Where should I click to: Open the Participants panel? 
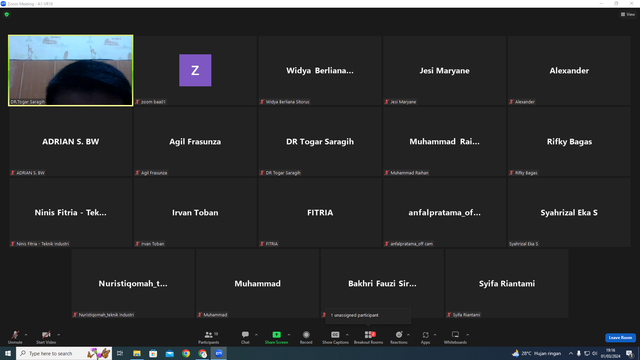[x=209, y=337]
